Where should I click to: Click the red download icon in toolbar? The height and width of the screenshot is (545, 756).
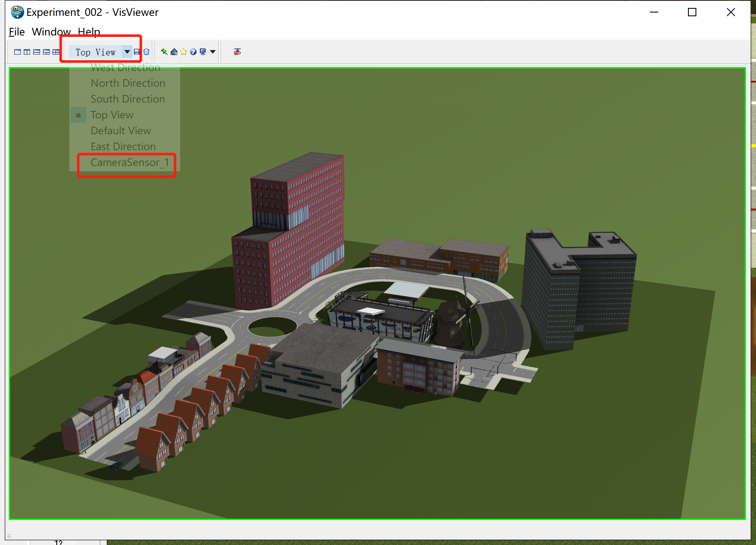pyautogui.click(x=237, y=52)
